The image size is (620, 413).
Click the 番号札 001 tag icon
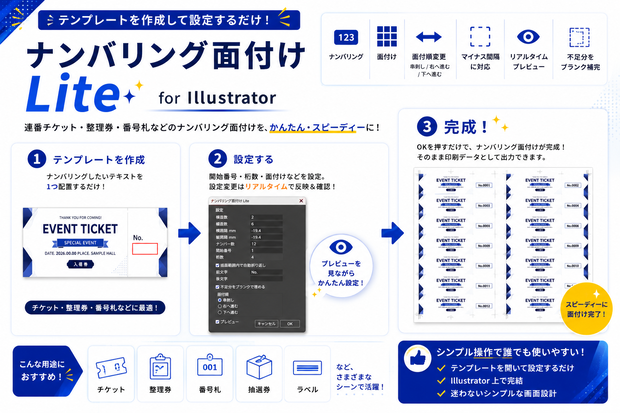click(x=210, y=366)
